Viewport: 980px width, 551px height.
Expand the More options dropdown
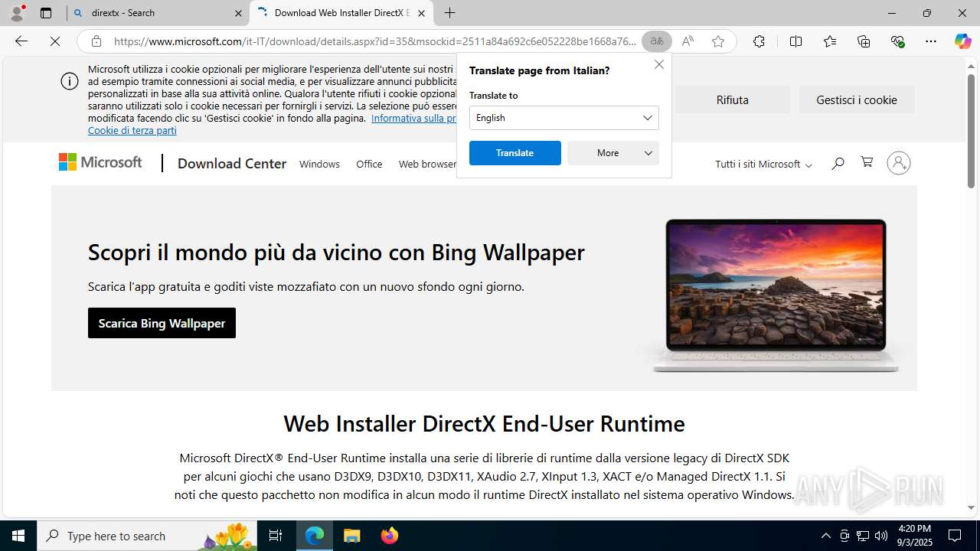[x=613, y=153]
